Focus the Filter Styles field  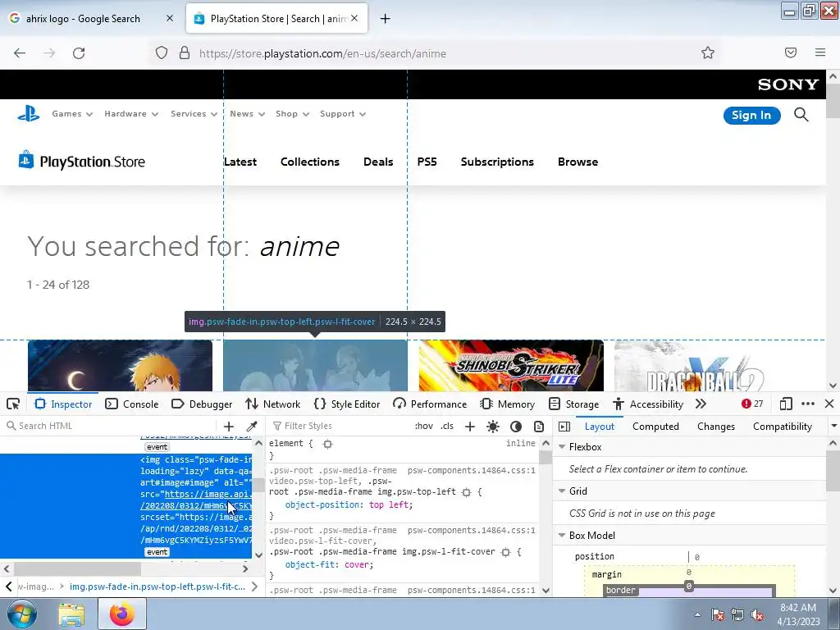(x=340, y=426)
